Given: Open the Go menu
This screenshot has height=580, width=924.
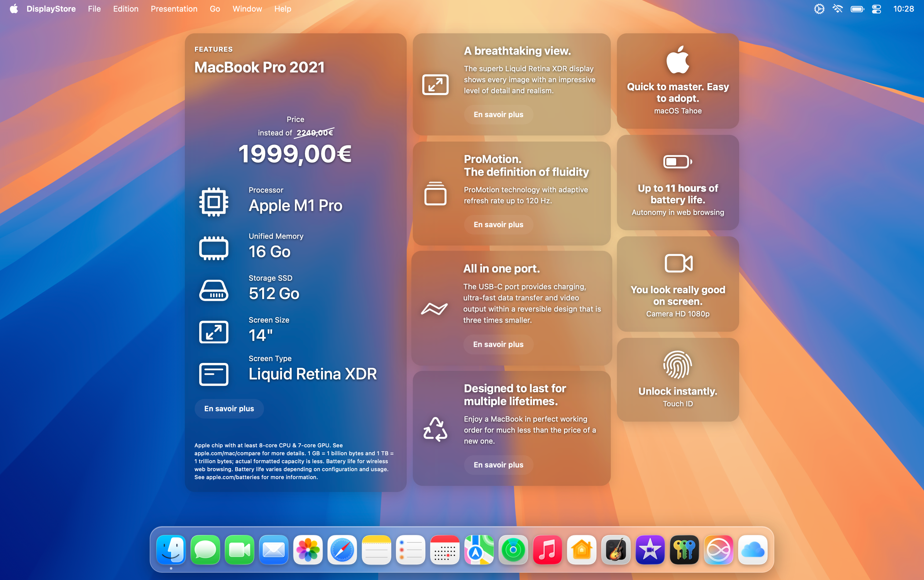Looking at the screenshot, I should (215, 9).
